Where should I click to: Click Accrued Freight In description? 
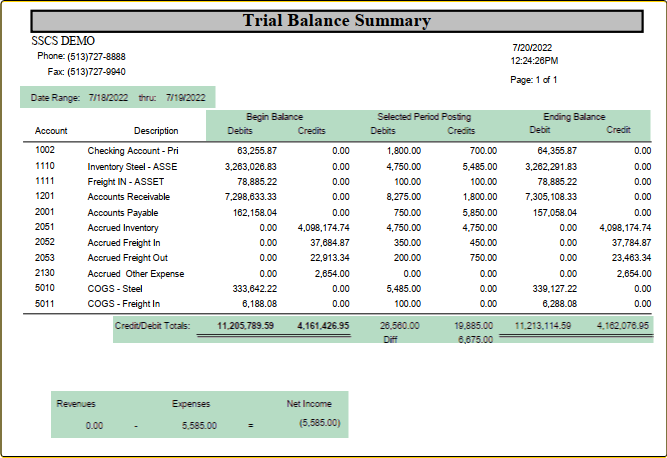124,242
